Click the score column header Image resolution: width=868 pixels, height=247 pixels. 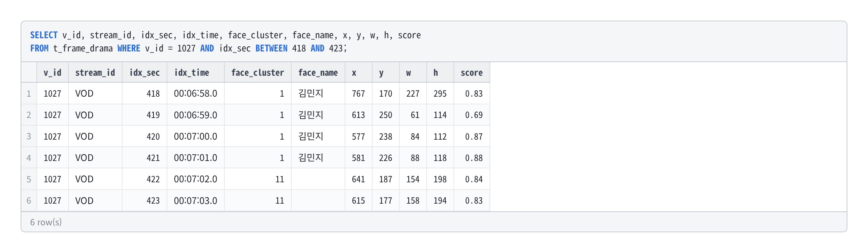pos(472,72)
